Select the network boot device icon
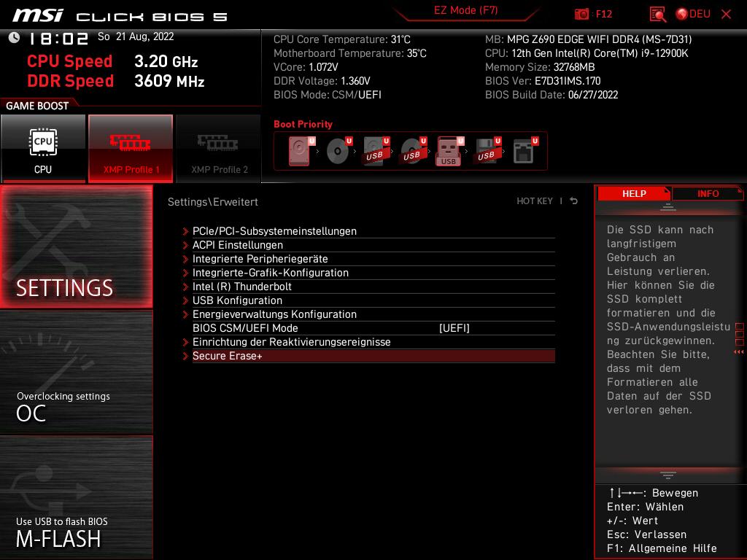747x560 pixels. coord(525,151)
